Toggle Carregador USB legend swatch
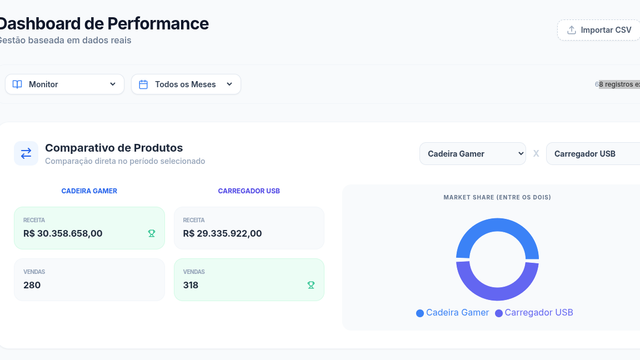The height and width of the screenshot is (360, 640). [499, 313]
